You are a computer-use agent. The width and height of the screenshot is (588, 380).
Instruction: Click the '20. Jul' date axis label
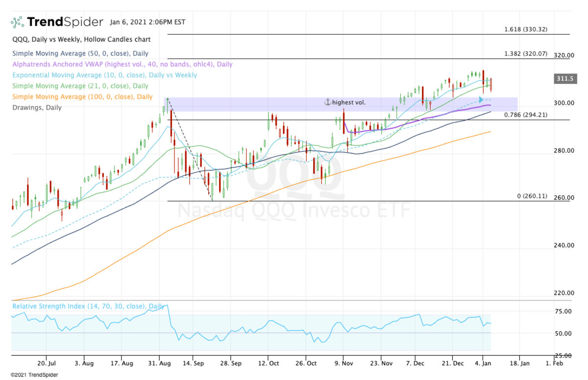46,363
